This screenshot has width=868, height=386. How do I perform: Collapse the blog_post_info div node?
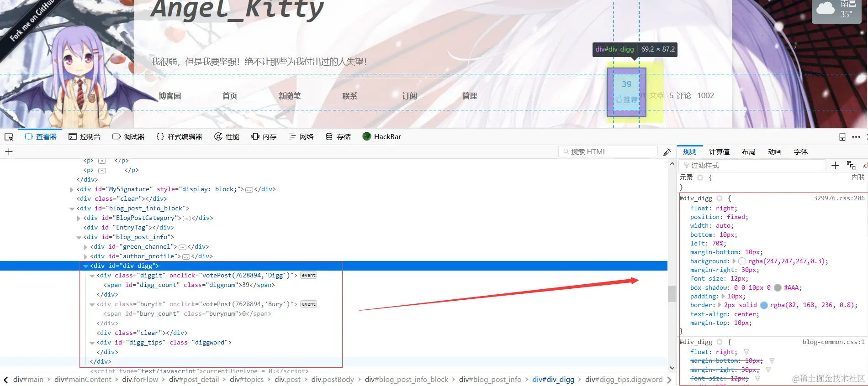click(79, 237)
